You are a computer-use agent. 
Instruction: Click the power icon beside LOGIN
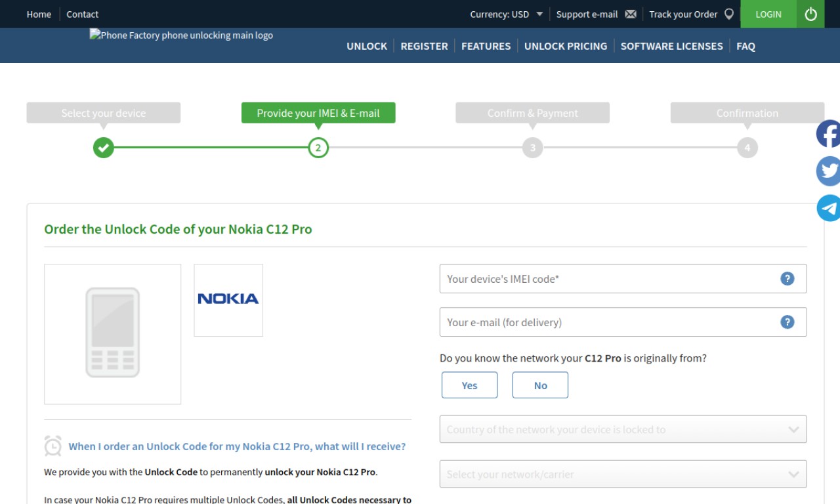(810, 14)
